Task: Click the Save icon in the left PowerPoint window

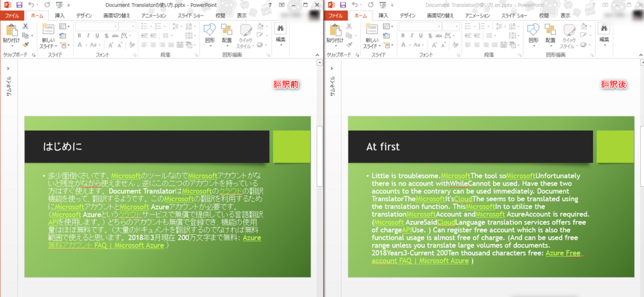Action: (19, 5)
